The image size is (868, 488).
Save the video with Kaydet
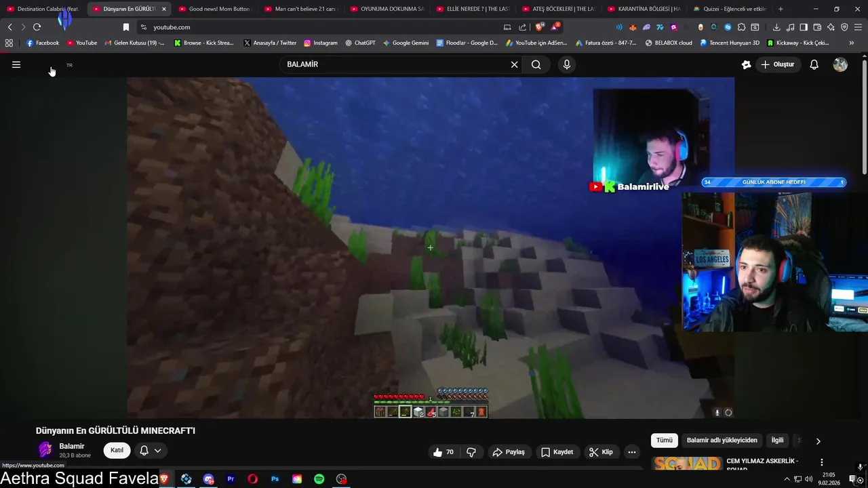[x=557, y=452]
